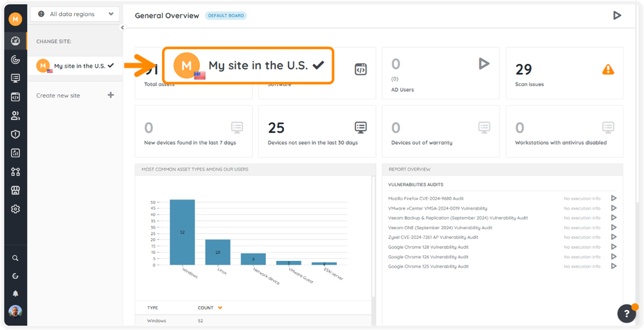Click the help question mark button

tap(627, 313)
